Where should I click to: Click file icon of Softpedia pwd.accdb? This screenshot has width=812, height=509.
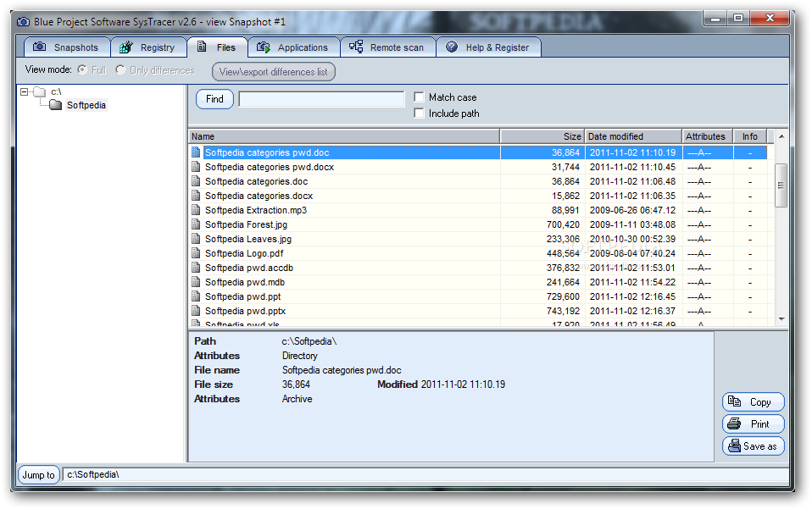(196, 268)
